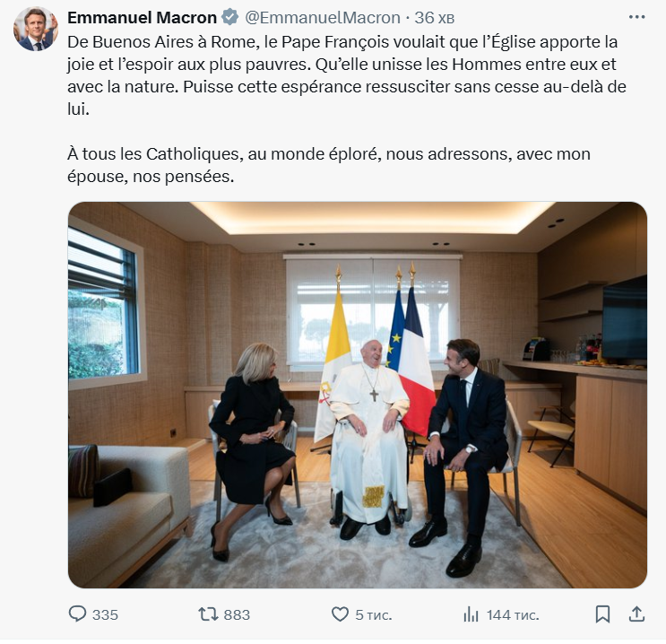666x644 pixels.
Task: Bookmark this tweet
Action: coord(602,614)
